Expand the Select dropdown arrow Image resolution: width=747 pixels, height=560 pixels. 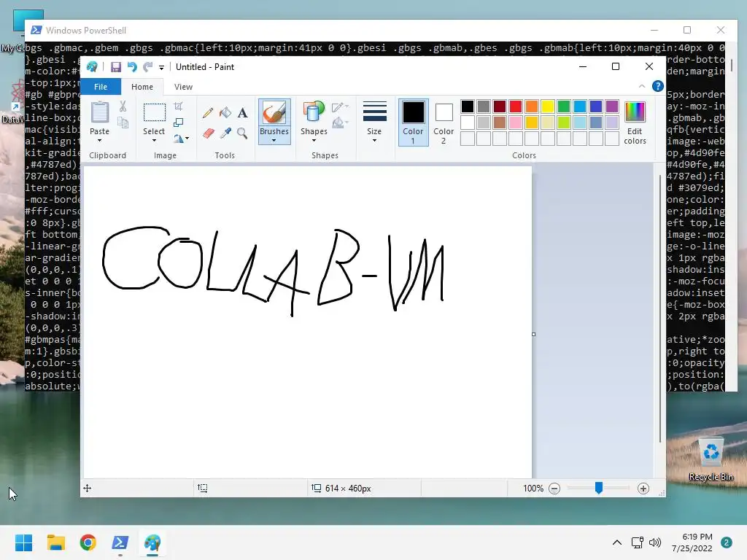(x=154, y=141)
